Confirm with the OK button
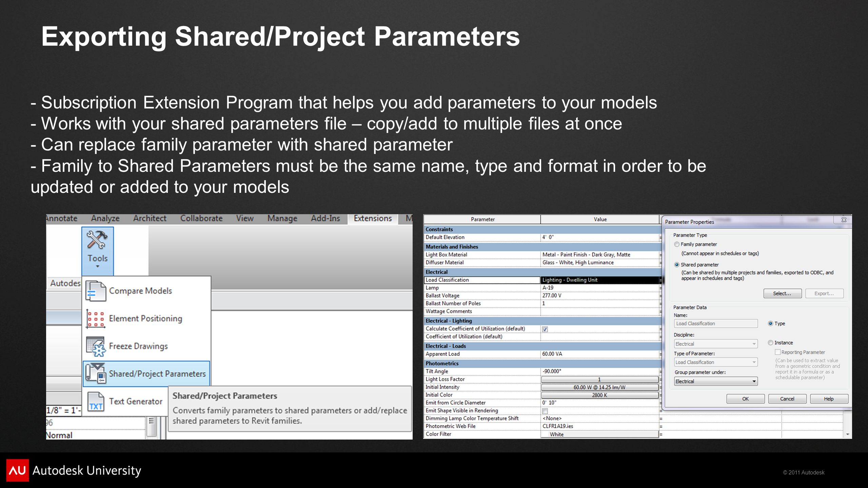The height and width of the screenshot is (488, 868). 745,399
